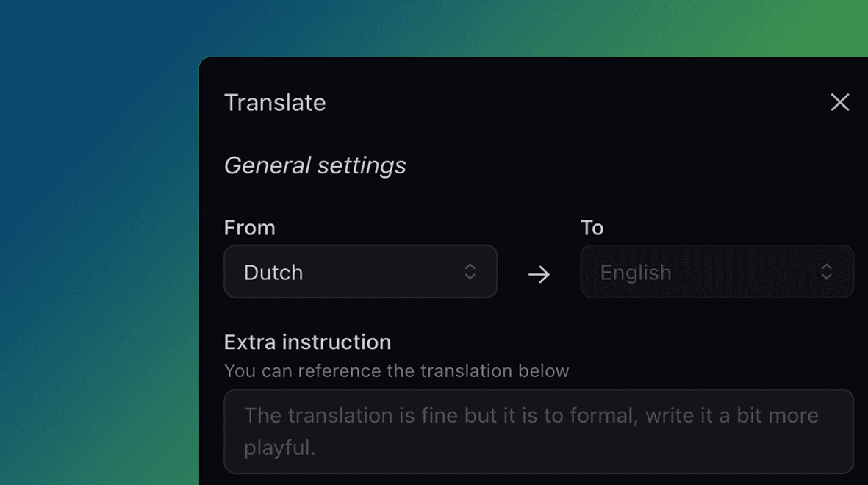Viewport: 868px width, 485px height.
Task: Click the word "playful." in the placeholder
Action: [x=279, y=448]
